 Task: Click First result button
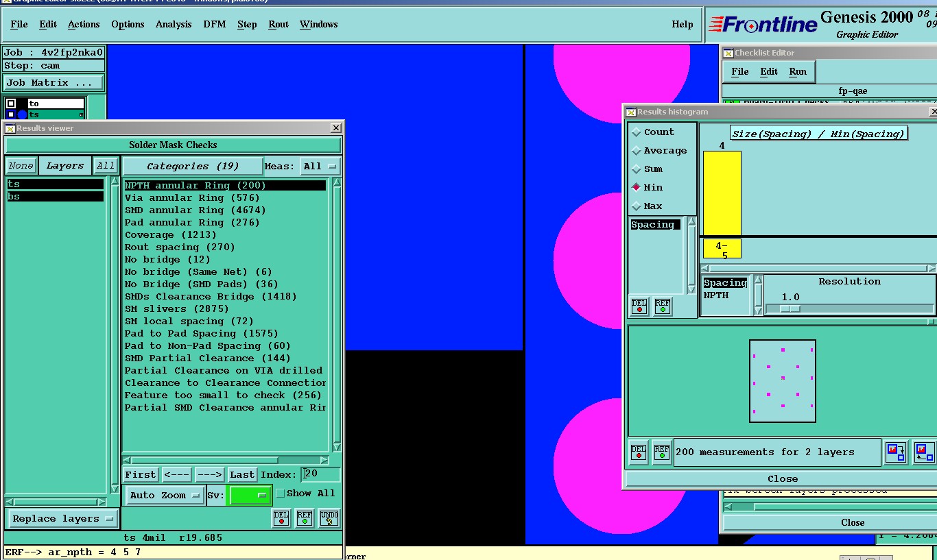(x=141, y=474)
